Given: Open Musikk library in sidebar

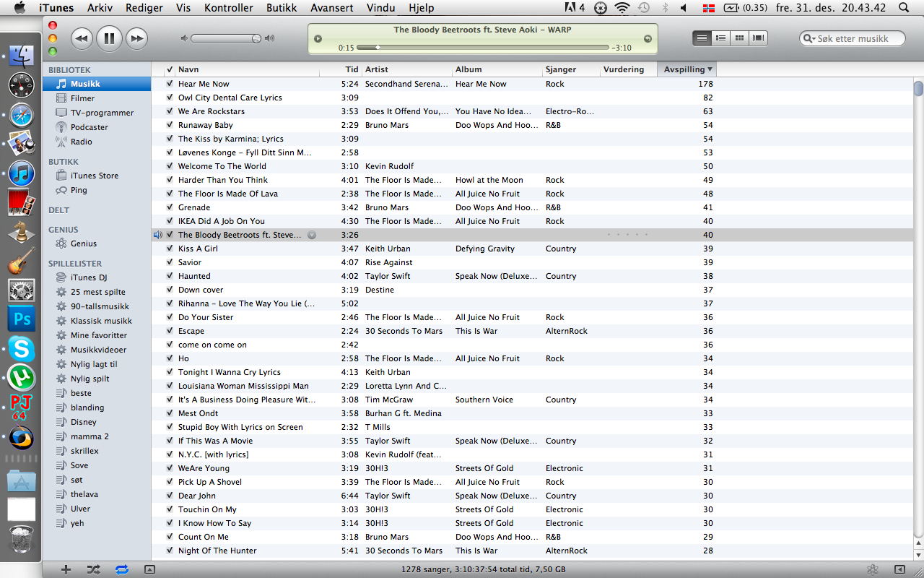Looking at the screenshot, I should pos(97,84).
